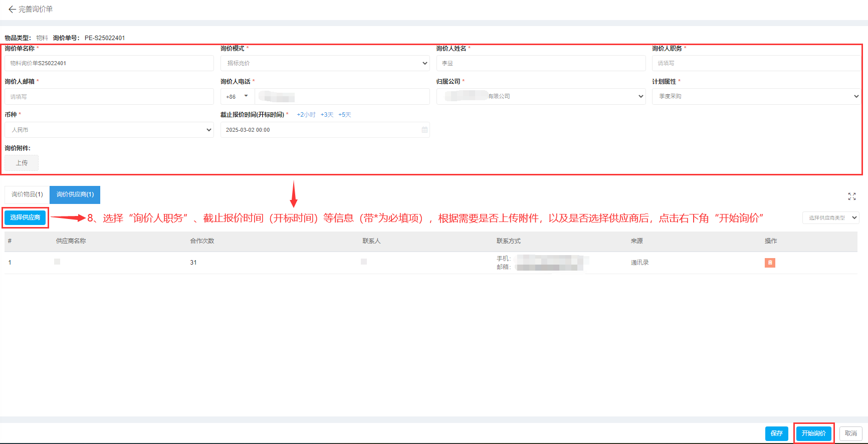This screenshot has height=444, width=868.
Task: Switch to the 询价物品(1) tab
Action: [x=27, y=194]
